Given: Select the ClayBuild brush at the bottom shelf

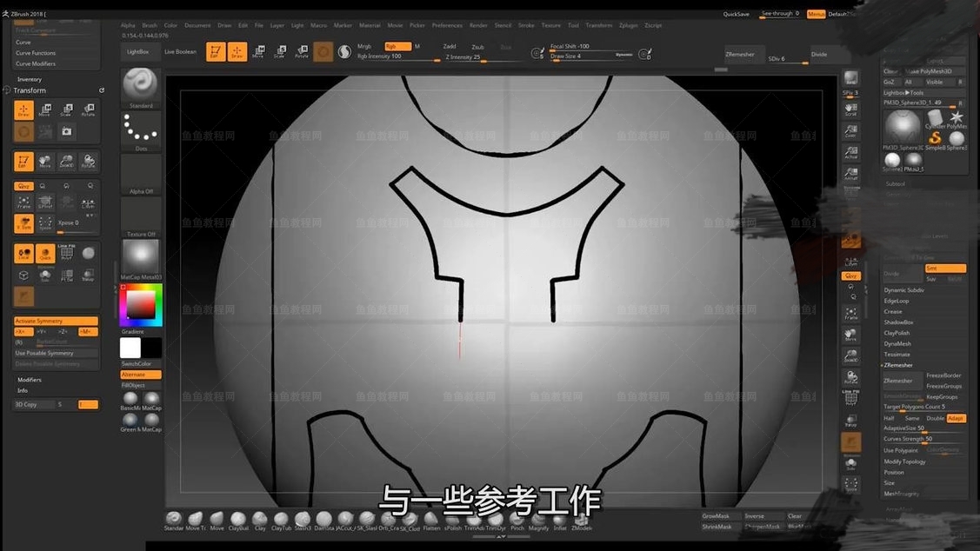Looking at the screenshot, I should coord(238,521).
